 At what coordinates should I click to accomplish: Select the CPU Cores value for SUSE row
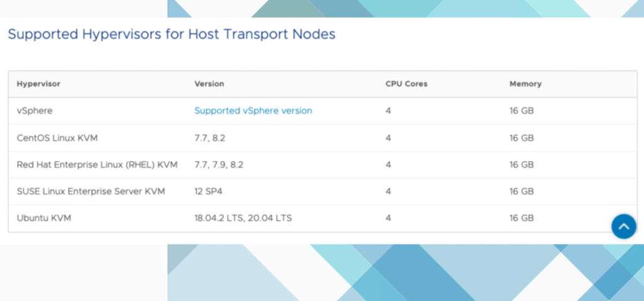389,191
